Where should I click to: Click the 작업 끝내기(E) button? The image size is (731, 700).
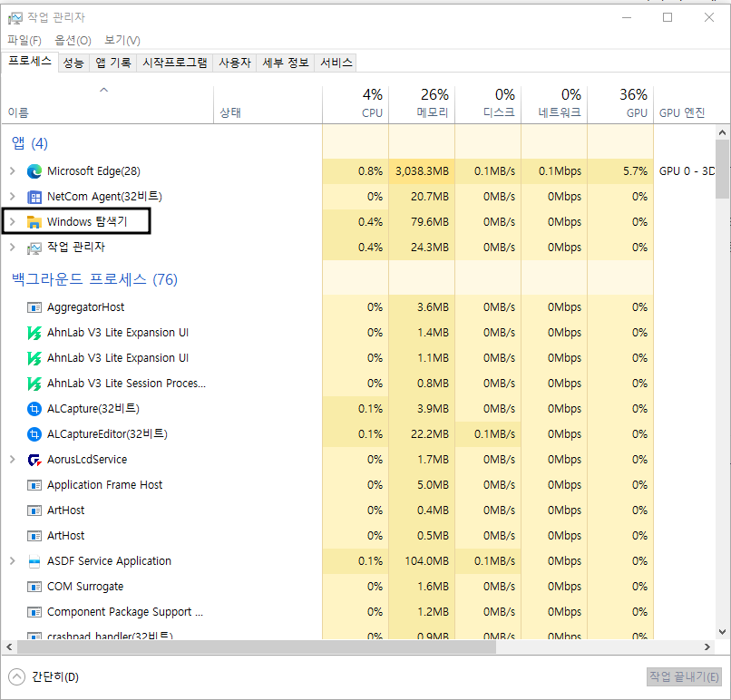click(x=684, y=676)
